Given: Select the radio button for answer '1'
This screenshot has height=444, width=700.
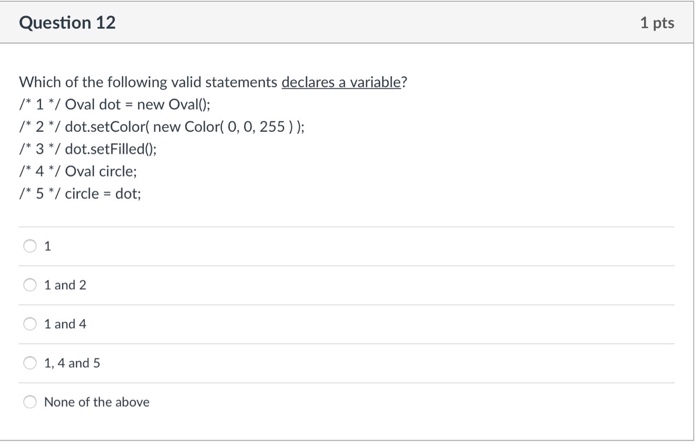Looking at the screenshot, I should (x=31, y=246).
